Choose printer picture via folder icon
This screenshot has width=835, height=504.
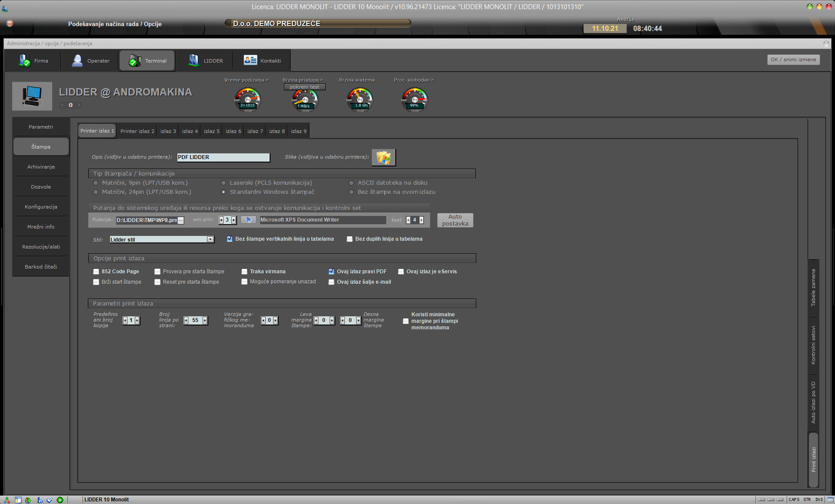(384, 157)
